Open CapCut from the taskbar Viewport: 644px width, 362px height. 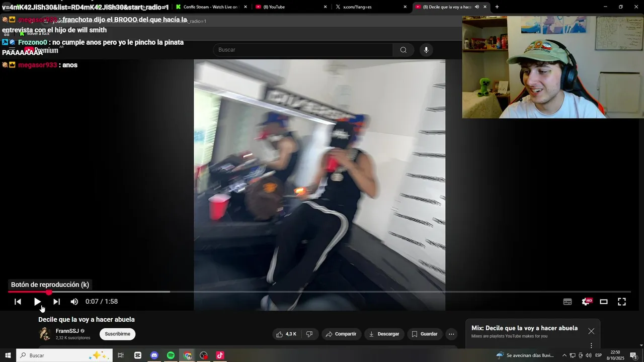click(x=138, y=355)
